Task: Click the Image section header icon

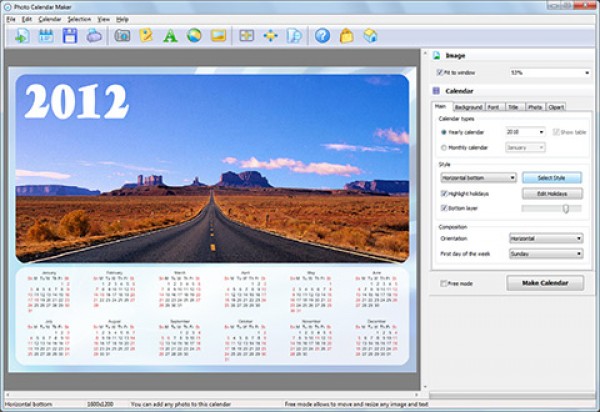Action: tap(436, 56)
